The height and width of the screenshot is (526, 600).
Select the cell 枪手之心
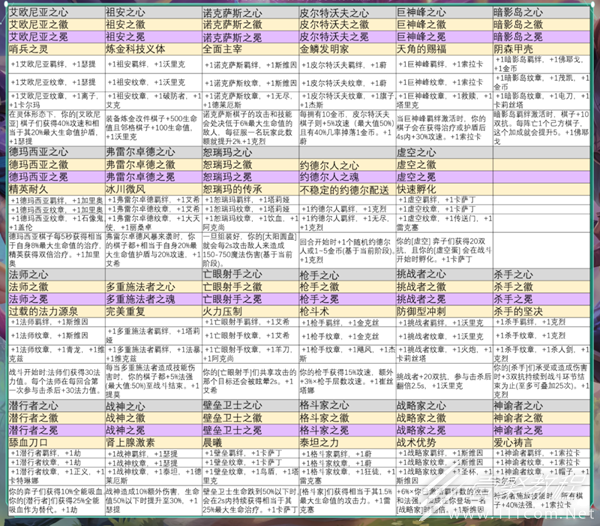coord(347,275)
